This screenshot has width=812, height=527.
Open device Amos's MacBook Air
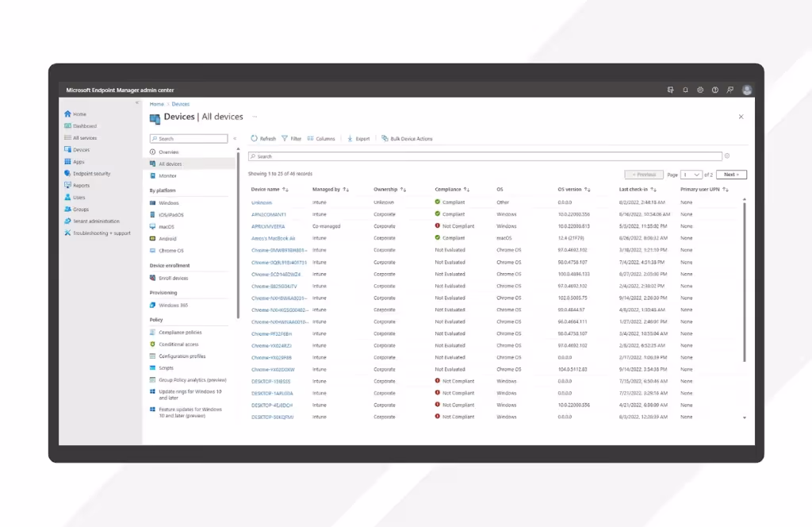[273, 238]
